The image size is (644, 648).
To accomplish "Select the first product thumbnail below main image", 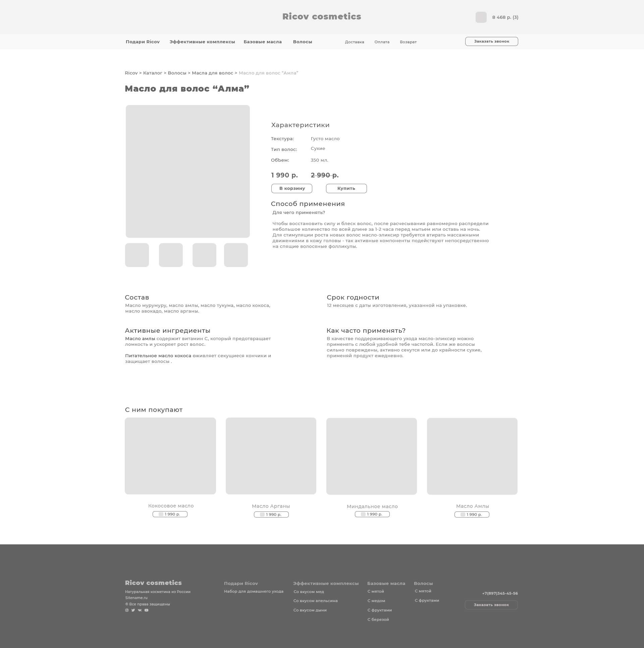I will point(137,255).
